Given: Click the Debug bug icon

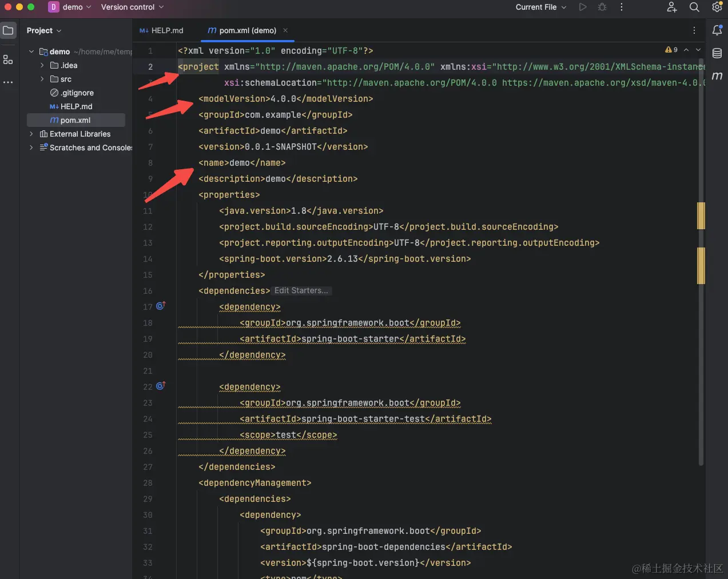Looking at the screenshot, I should 602,7.
